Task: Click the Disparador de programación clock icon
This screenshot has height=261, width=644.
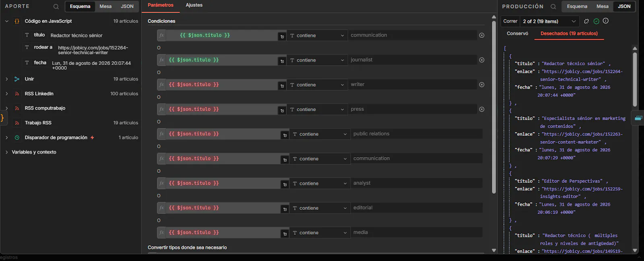Action: (x=17, y=138)
